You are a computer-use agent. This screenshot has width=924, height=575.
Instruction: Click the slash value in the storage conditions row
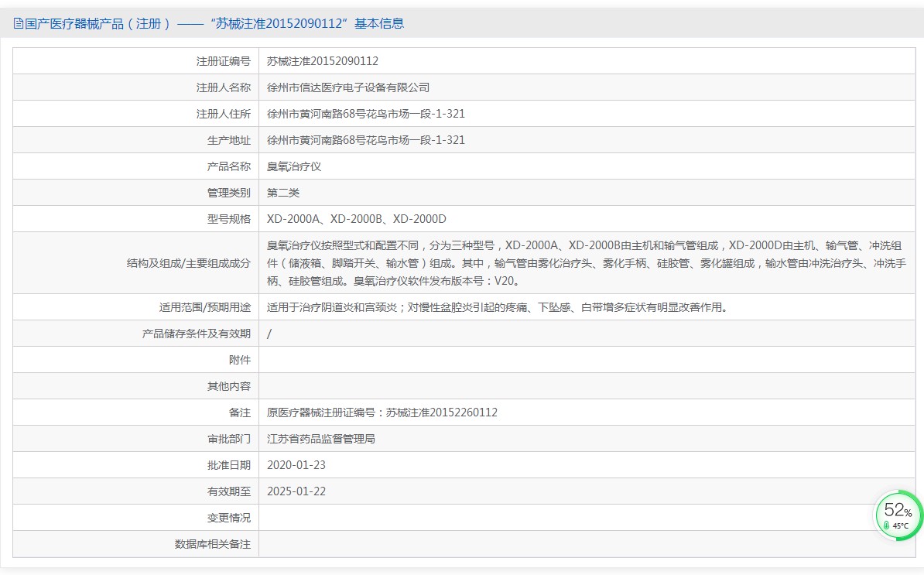click(269, 334)
